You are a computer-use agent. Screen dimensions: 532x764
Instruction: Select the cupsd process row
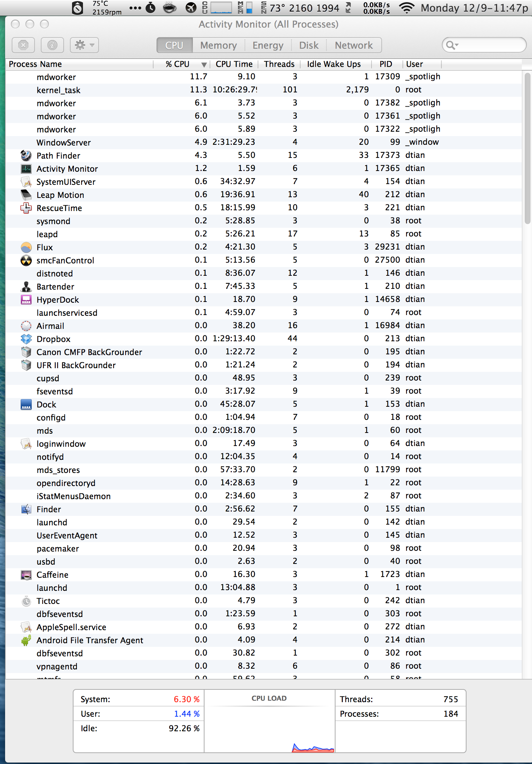coord(264,378)
